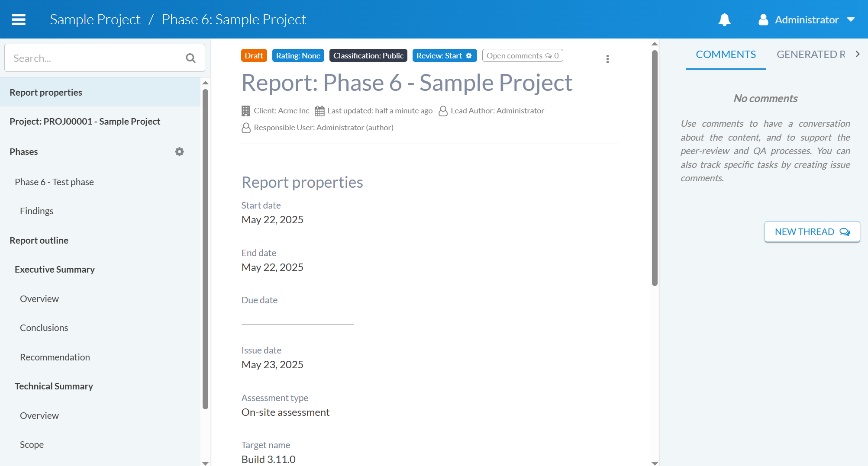This screenshot has width=868, height=466.
Task: Open the report three-dot options menu
Action: [x=607, y=59]
